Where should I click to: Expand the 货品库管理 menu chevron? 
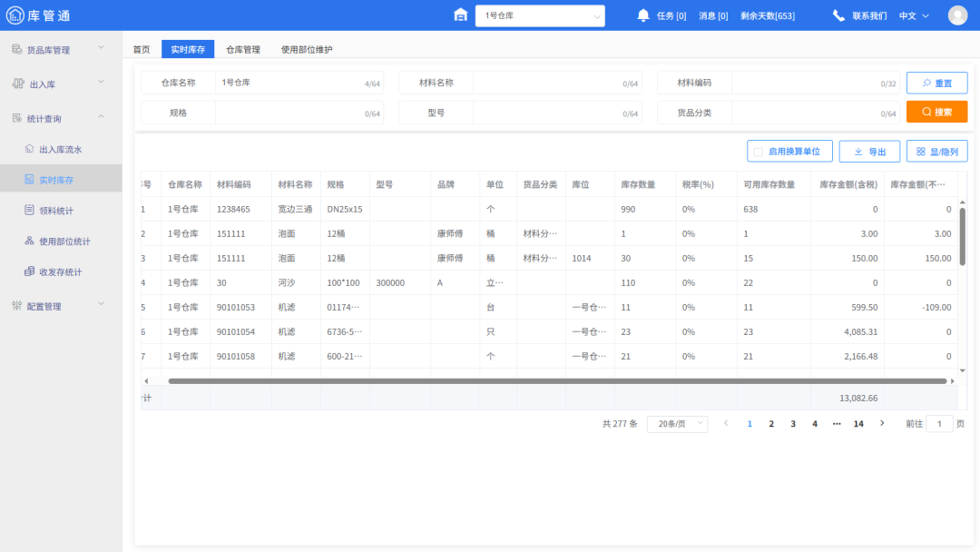click(101, 47)
